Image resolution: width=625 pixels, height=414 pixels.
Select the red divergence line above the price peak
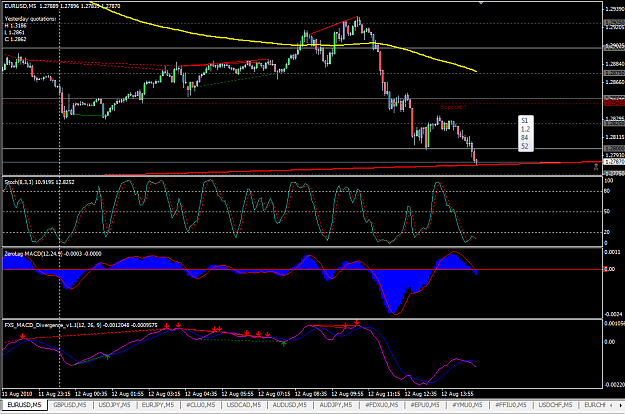tap(334, 25)
